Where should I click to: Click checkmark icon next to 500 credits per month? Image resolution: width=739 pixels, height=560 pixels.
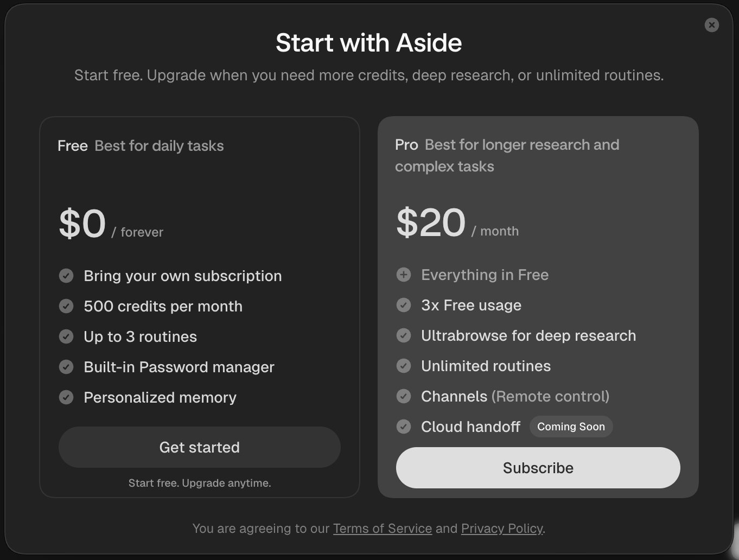point(66,306)
